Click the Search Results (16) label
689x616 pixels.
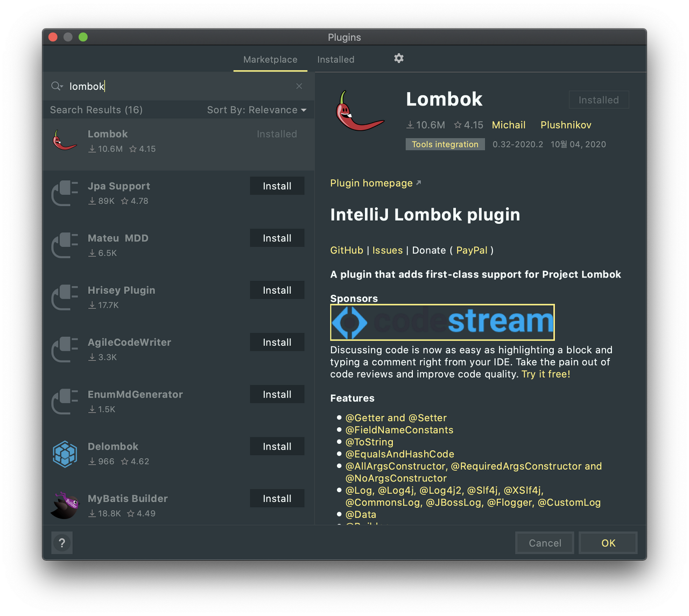tap(96, 110)
